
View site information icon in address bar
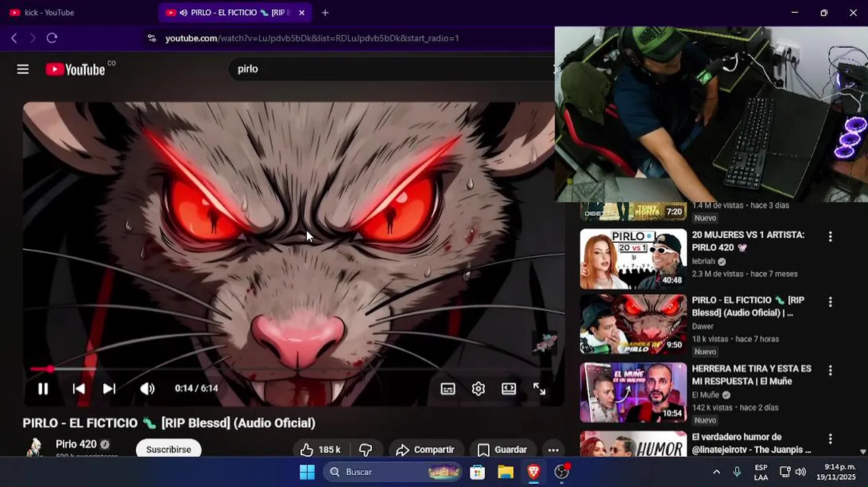pyautogui.click(x=151, y=39)
